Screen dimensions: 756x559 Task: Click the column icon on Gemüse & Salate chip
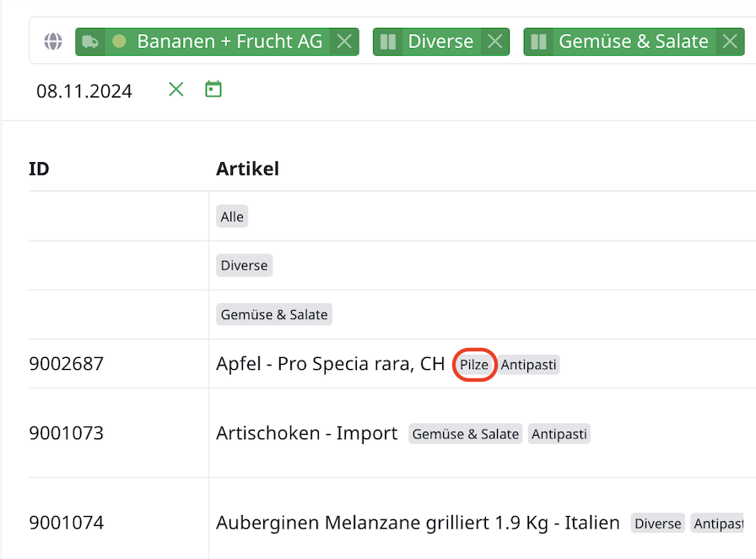click(538, 41)
